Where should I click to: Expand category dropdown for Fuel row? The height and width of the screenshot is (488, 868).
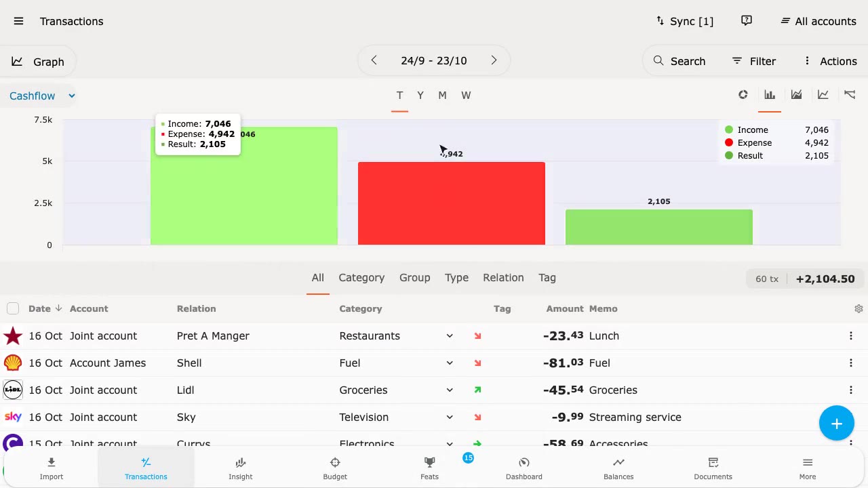450,363
